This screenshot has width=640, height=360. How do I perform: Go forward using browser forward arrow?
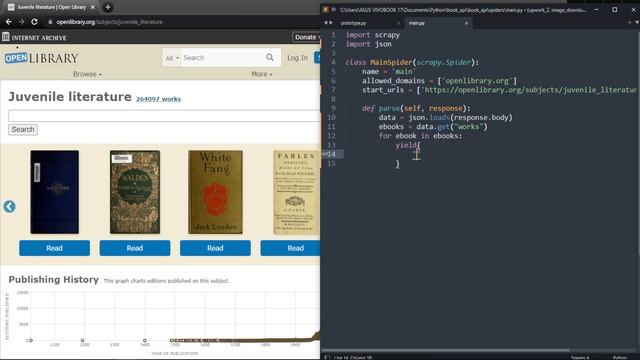point(21,22)
